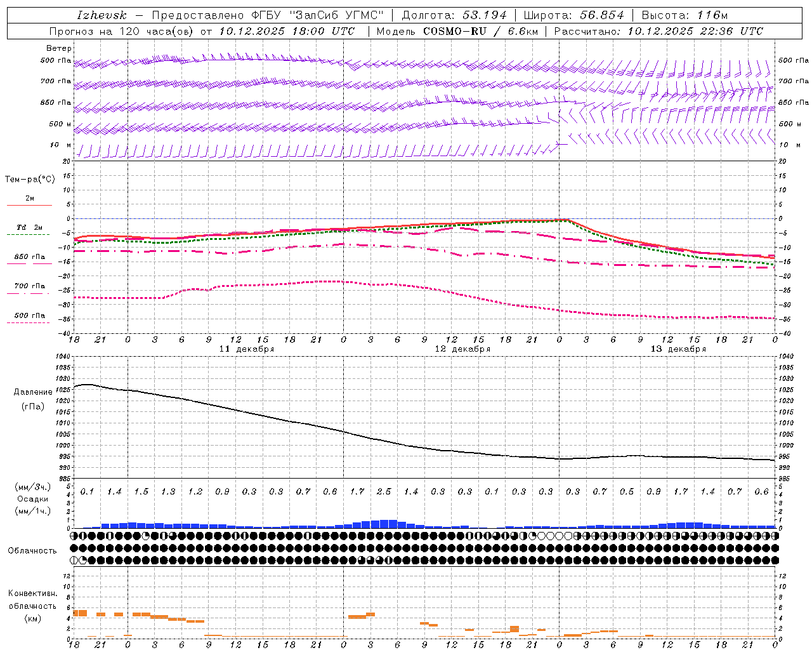The height and width of the screenshot is (650, 812).
Task: Select the '11 декабря' date label
Action: tap(247, 349)
